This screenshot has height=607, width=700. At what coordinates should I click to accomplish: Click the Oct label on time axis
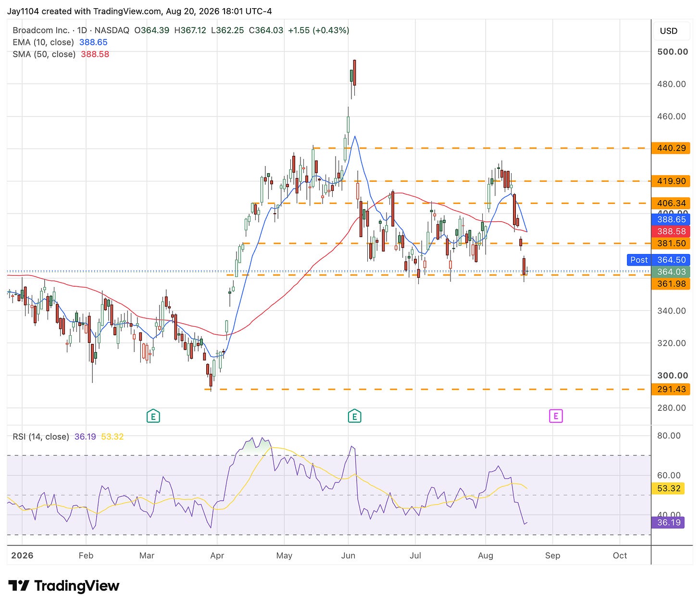coord(620,556)
